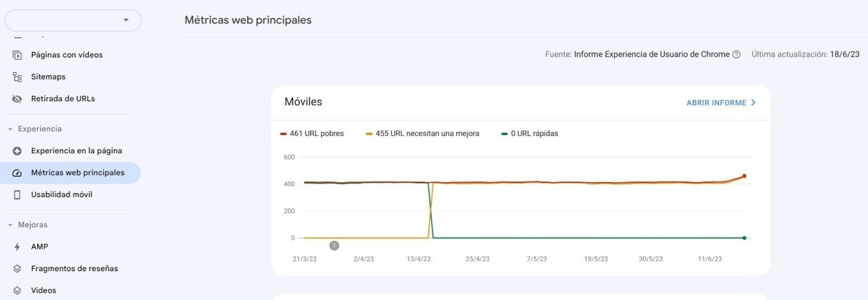The image size is (868, 300).
Task: Toggle the 455 URL necesitan una mejora series
Action: pyautogui.click(x=422, y=133)
